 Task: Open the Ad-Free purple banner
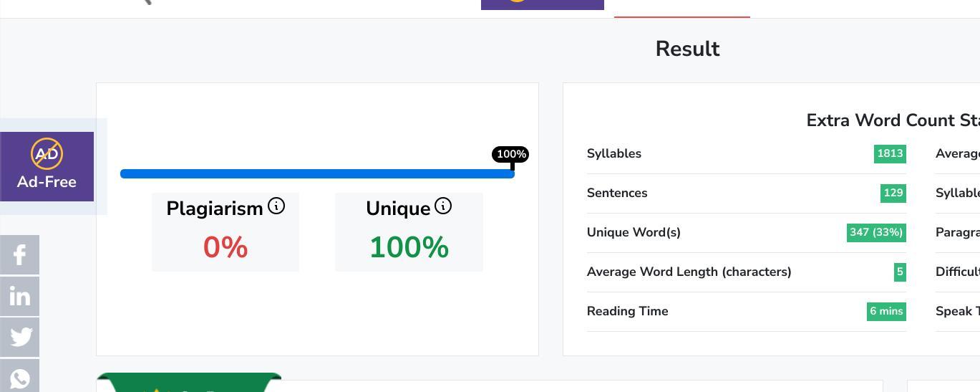tap(47, 166)
